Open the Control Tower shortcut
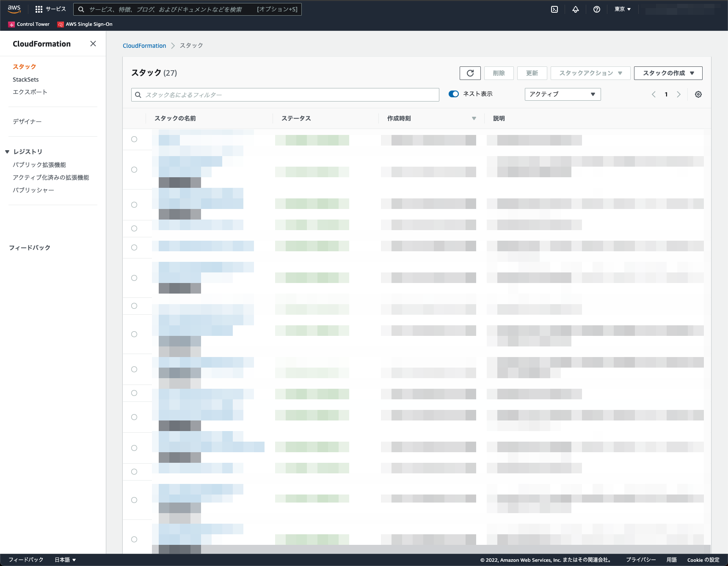This screenshot has width=728, height=566. click(29, 24)
